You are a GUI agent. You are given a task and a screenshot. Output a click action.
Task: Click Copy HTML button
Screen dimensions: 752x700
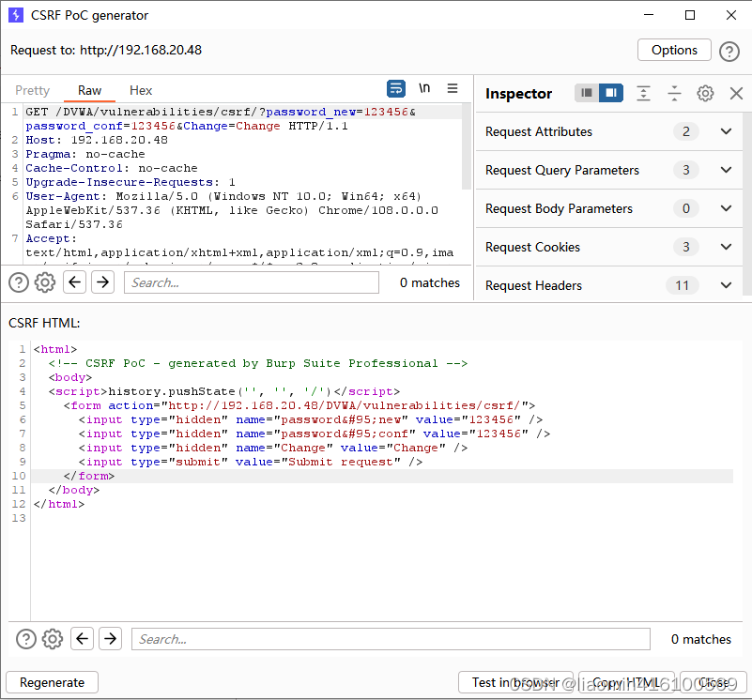pos(626,682)
